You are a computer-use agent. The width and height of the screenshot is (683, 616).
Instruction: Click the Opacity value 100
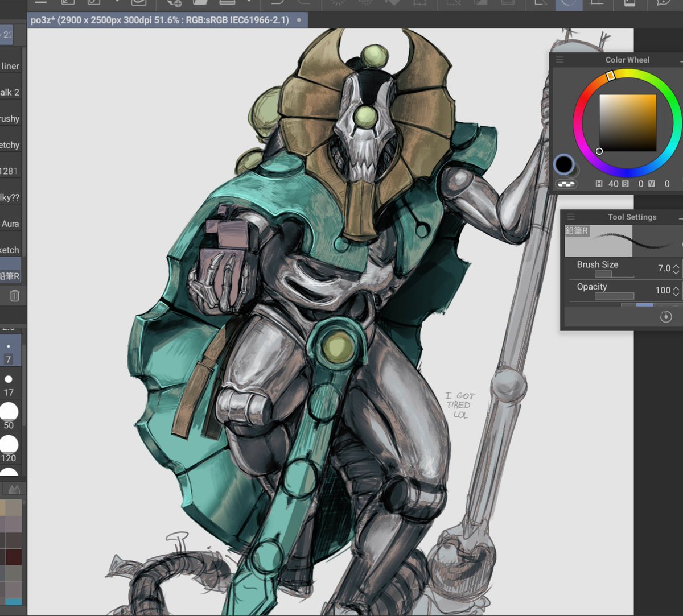(663, 290)
